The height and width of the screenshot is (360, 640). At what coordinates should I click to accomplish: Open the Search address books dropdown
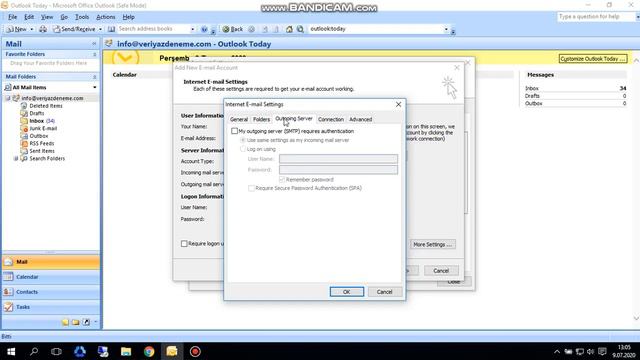(x=193, y=29)
